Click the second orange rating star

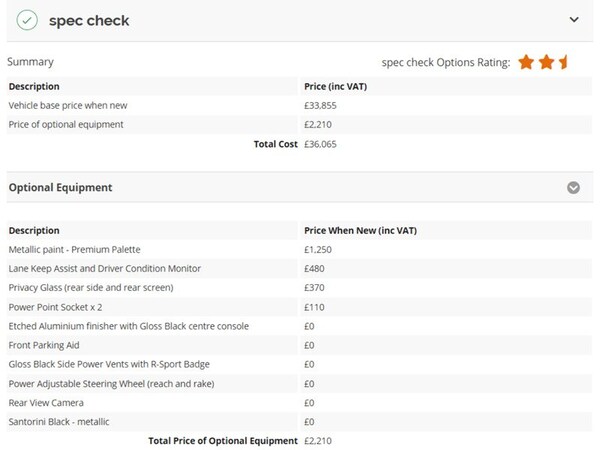pos(546,63)
